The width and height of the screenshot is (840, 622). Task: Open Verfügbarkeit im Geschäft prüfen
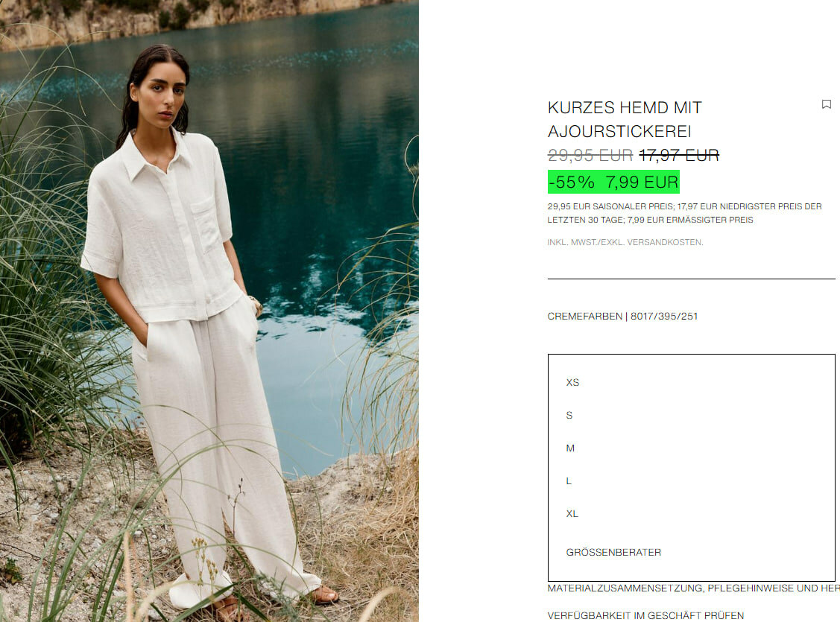click(x=645, y=615)
